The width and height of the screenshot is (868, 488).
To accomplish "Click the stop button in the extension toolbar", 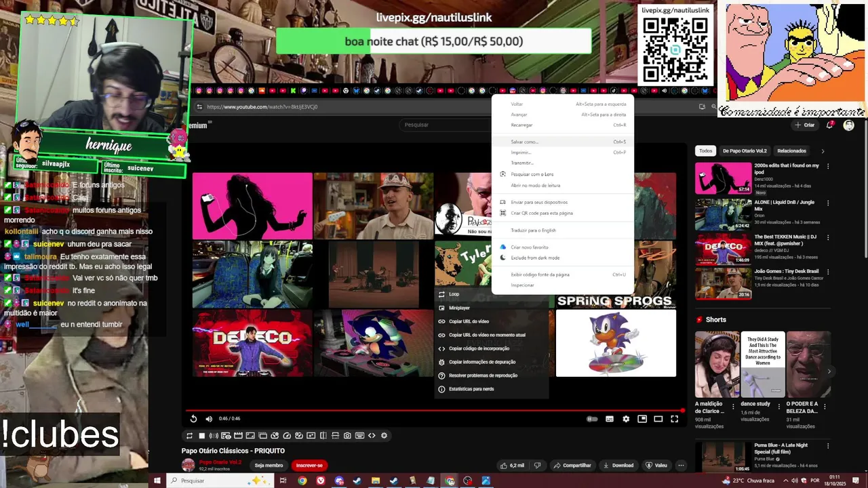I will tap(201, 436).
